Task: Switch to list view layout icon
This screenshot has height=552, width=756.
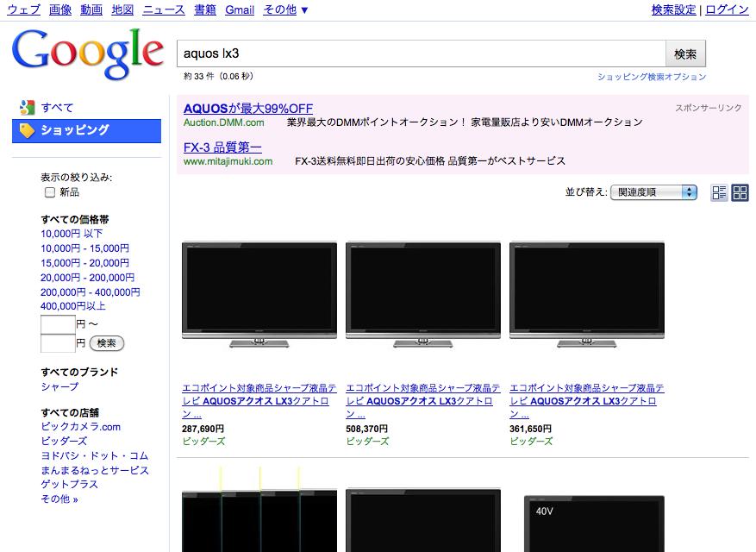Action: coord(719,193)
